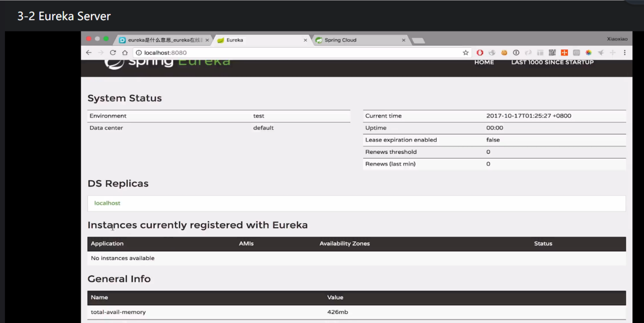
Task: Click the Uptime label
Action: 376,128
